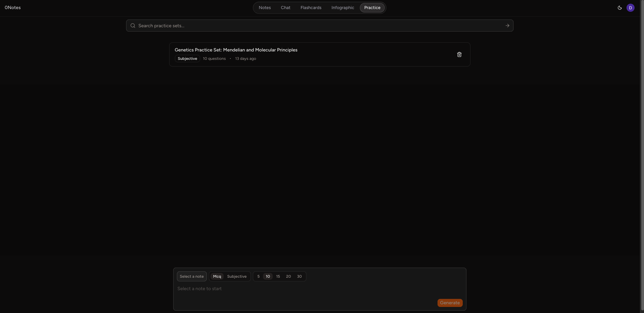This screenshot has height=313, width=644.
Task: Switch to the Chat tab
Action: coord(285,7)
